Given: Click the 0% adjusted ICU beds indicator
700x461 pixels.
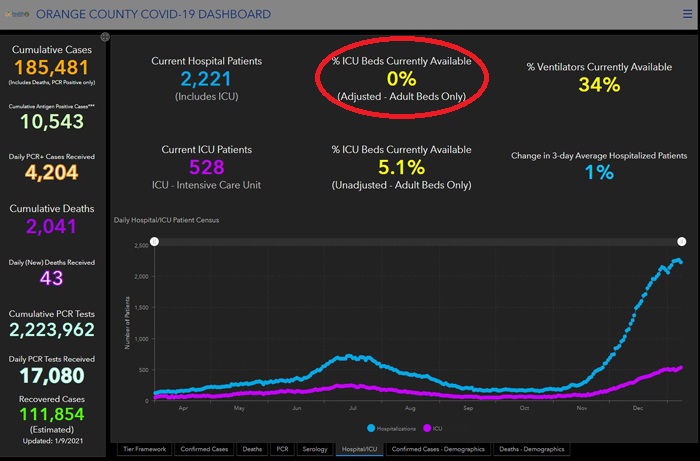Looking at the screenshot, I should [x=401, y=79].
